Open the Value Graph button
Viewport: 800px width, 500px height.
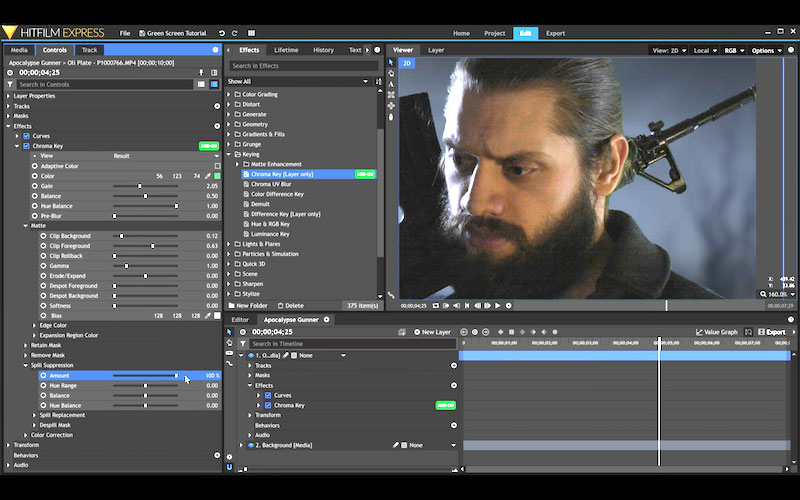(717, 332)
